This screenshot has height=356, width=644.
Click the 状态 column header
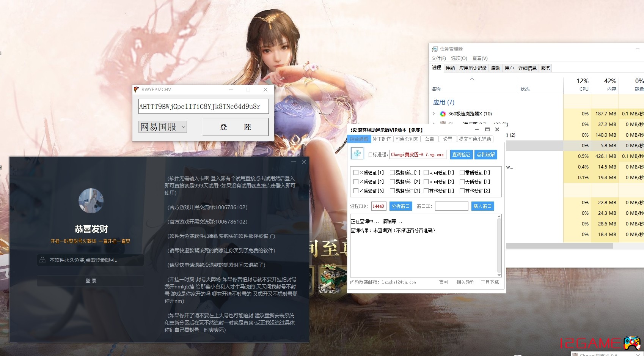click(x=525, y=89)
